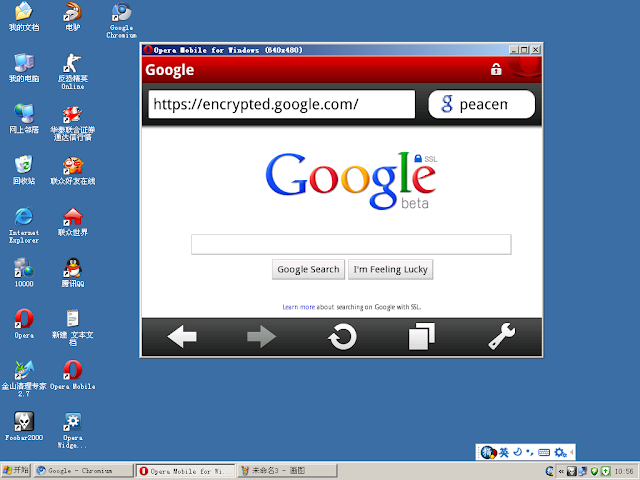Click the Google search engine icon
Image resolution: width=640 pixels, height=480 pixels.
(447, 104)
